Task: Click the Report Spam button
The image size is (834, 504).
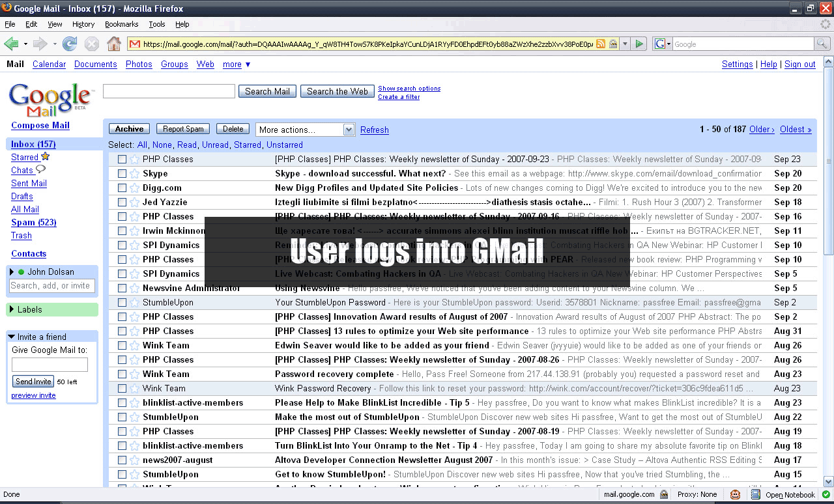Action: [x=183, y=129]
